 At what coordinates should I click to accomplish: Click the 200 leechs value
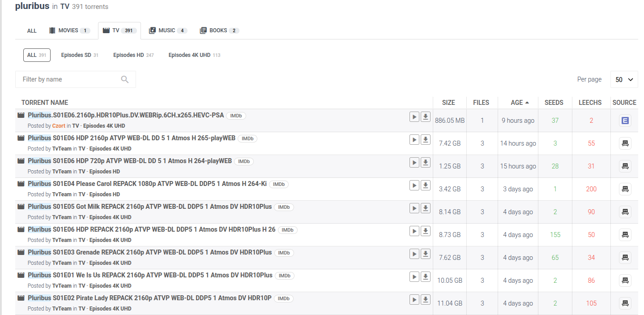tap(591, 189)
